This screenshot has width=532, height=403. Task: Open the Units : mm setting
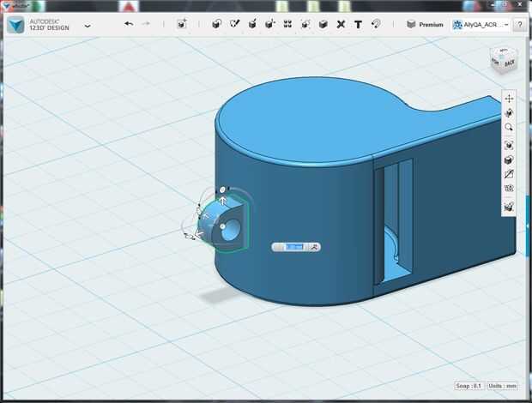click(502, 386)
